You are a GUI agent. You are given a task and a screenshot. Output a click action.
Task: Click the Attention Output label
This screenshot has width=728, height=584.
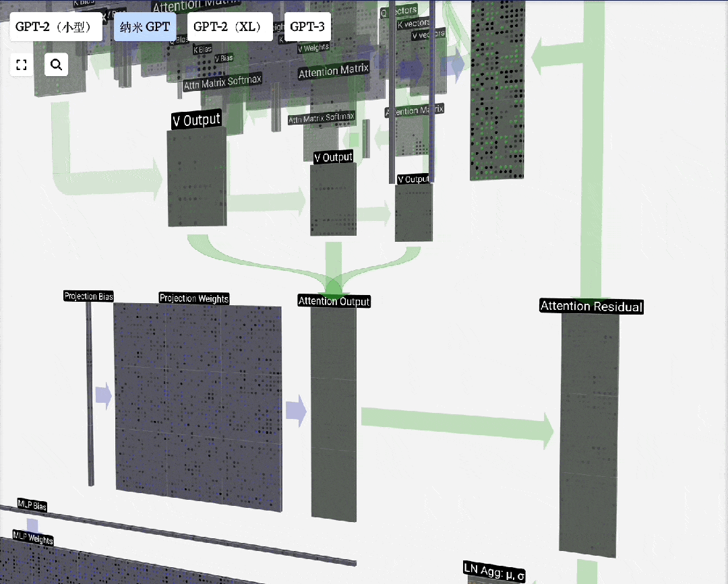(334, 301)
